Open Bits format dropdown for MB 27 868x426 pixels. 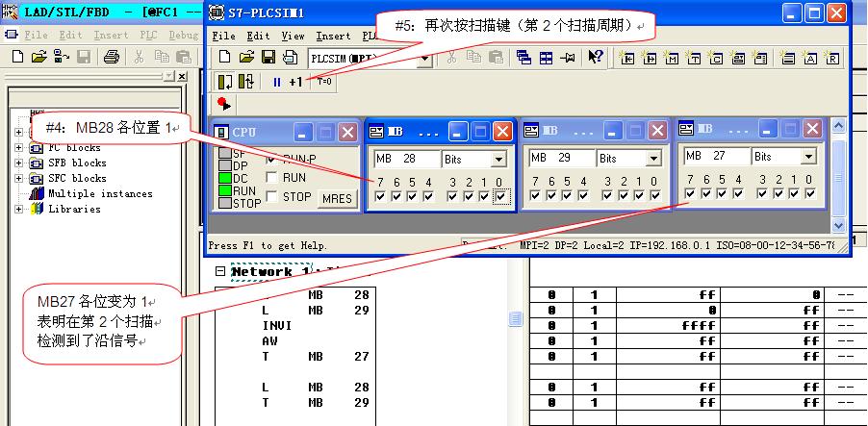[808, 157]
